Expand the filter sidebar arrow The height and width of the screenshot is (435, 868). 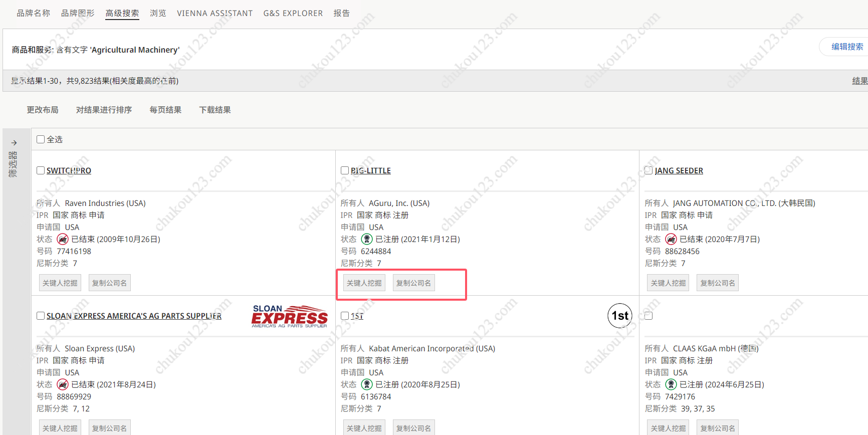pyautogui.click(x=14, y=143)
